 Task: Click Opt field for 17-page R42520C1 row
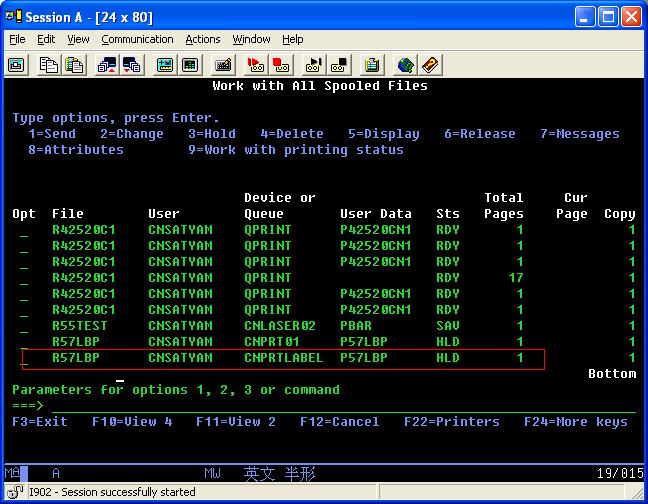24,278
